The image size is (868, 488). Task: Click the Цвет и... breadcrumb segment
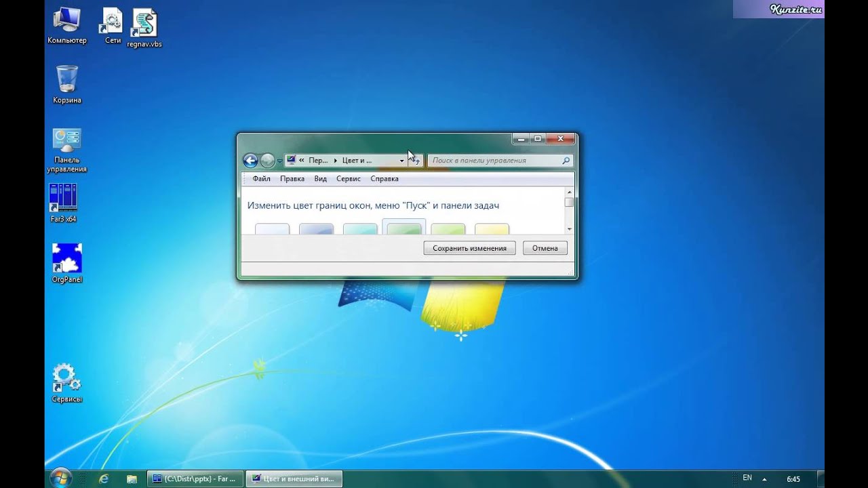tap(357, 161)
